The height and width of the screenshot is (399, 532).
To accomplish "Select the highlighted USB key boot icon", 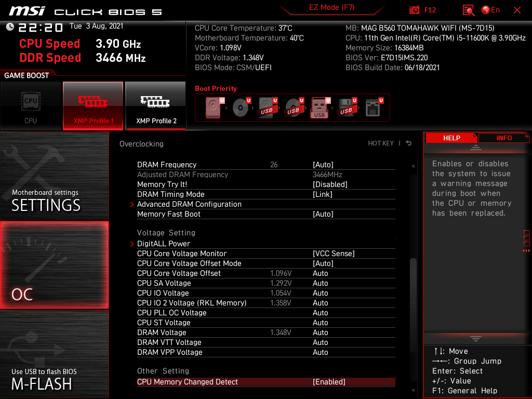I will [x=321, y=108].
